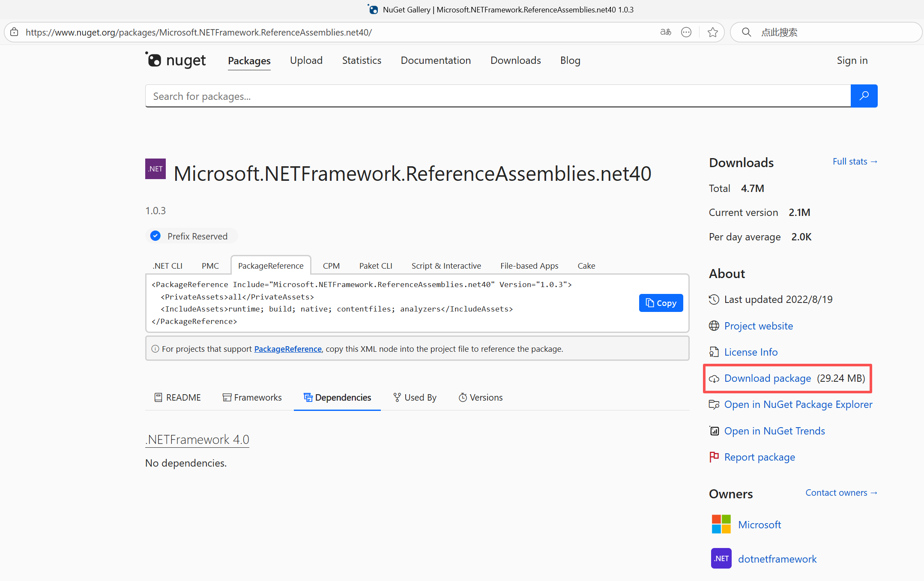Screen dimensions: 924x581
Task: Click the nuget logo to go home
Action: coord(176,60)
